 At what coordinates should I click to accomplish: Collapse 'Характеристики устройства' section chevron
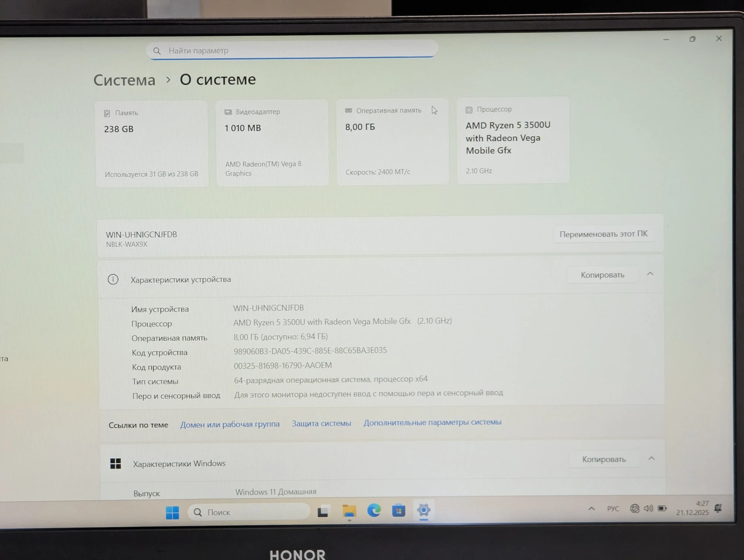(650, 274)
